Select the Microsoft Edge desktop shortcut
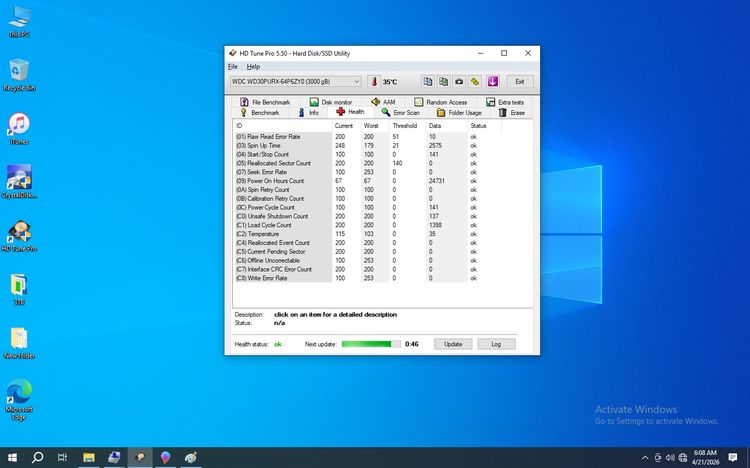This screenshot has width=750, height=468. pyautogui.click(x=19, y=400)
